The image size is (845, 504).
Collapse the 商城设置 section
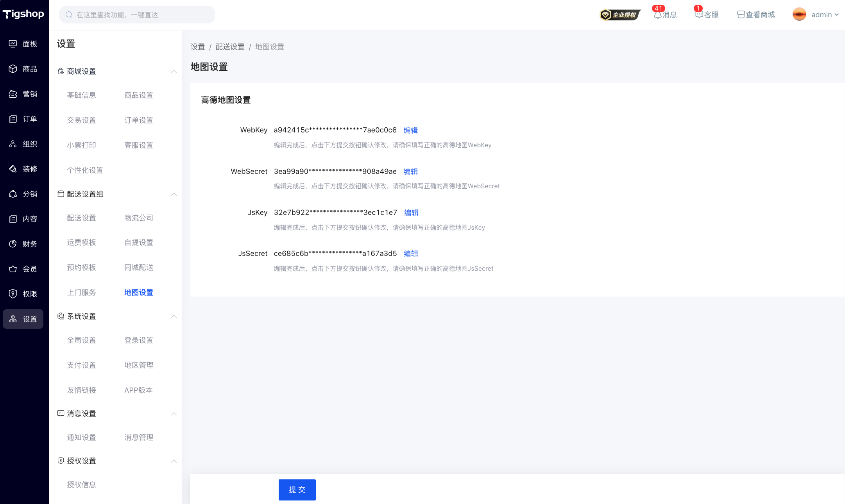(174, 71)
